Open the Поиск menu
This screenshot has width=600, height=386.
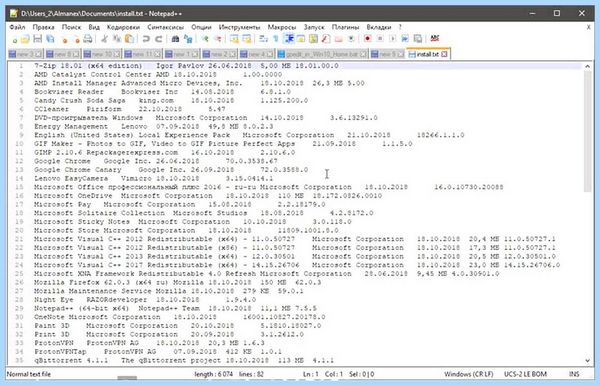pyautogui.click(x=71, y=27)
